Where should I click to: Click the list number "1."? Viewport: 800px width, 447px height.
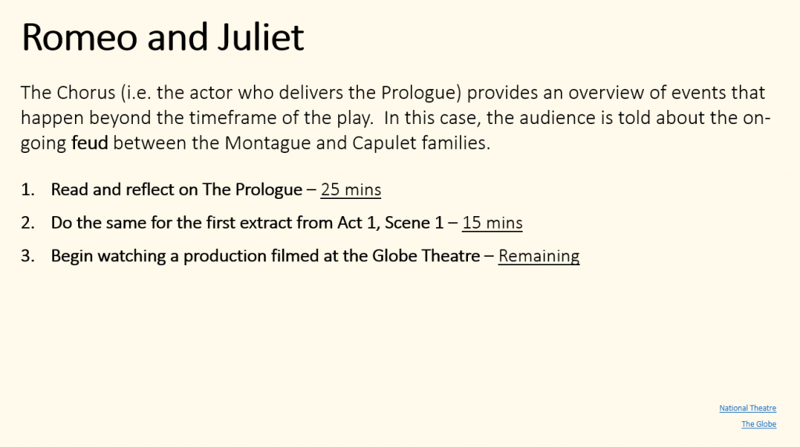[x=28, y=190]
